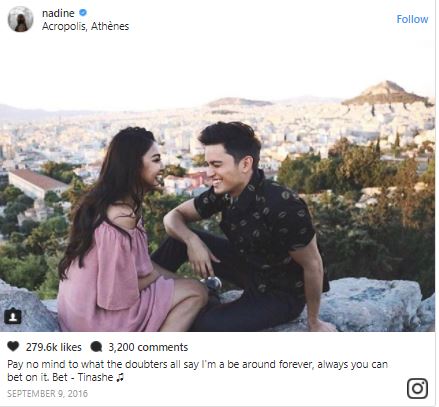Click the nadine username
This screenshot has width=439, height=407.
(58, 13)
